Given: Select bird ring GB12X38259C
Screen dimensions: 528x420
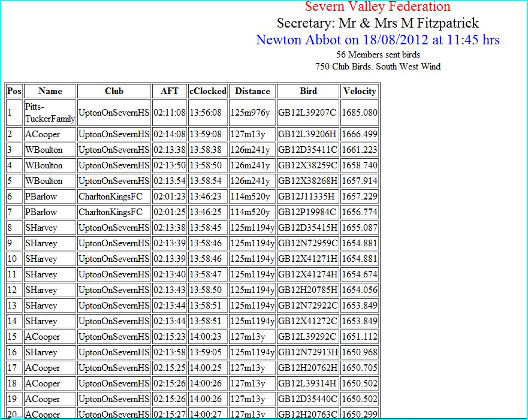Looking at the screenshot, I should [307, 165].
